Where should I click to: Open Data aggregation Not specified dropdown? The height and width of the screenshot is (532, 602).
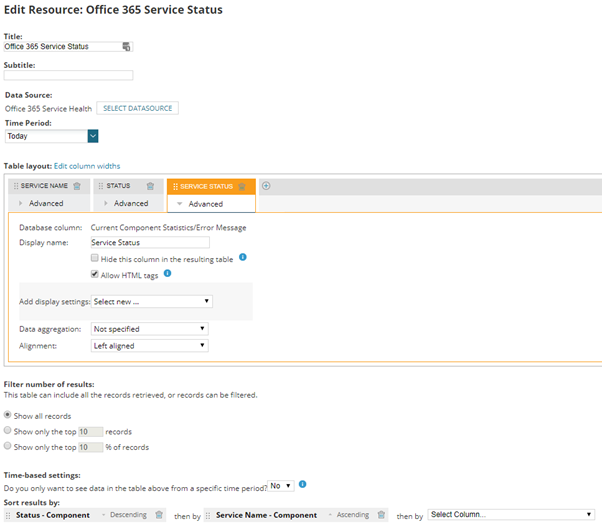click(x=150, y=329)
